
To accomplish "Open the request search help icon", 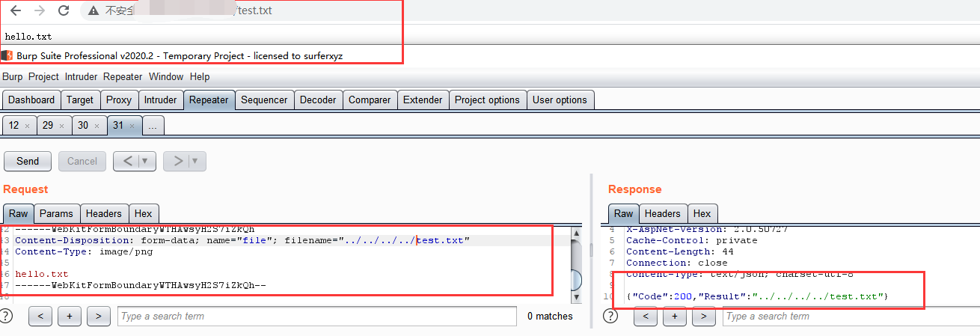I will 7,316.
